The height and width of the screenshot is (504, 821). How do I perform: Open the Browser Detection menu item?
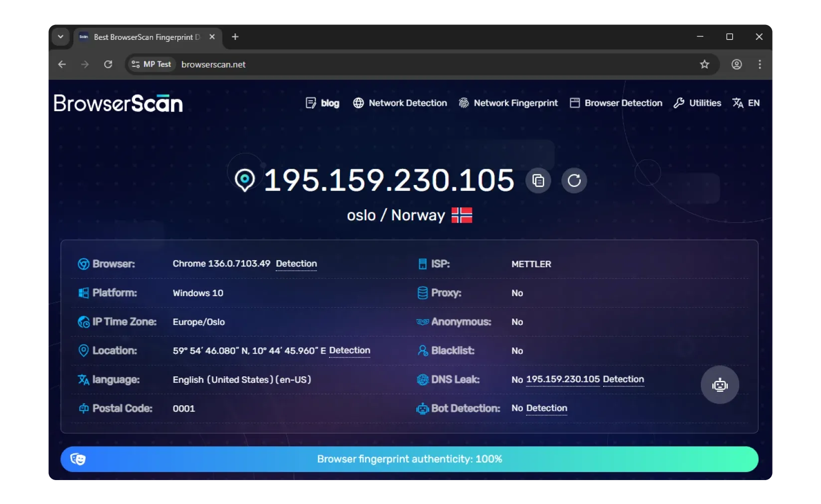coord(616,103)
